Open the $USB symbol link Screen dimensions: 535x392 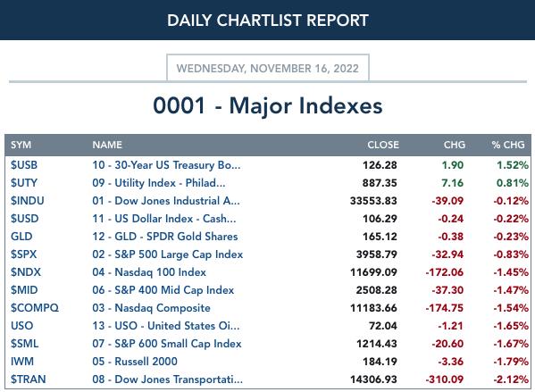click(x=24, y=165)
